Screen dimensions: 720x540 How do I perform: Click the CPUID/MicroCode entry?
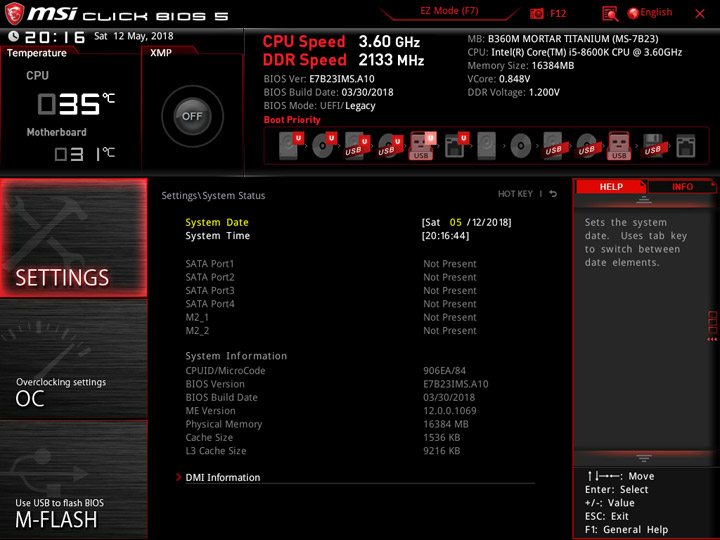tap(326, 371)
